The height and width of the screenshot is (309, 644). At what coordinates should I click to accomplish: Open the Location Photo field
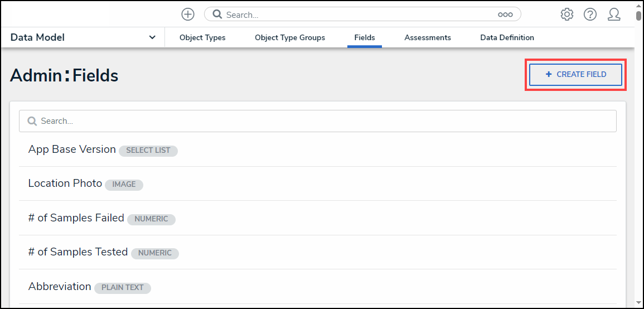[65, 184]
